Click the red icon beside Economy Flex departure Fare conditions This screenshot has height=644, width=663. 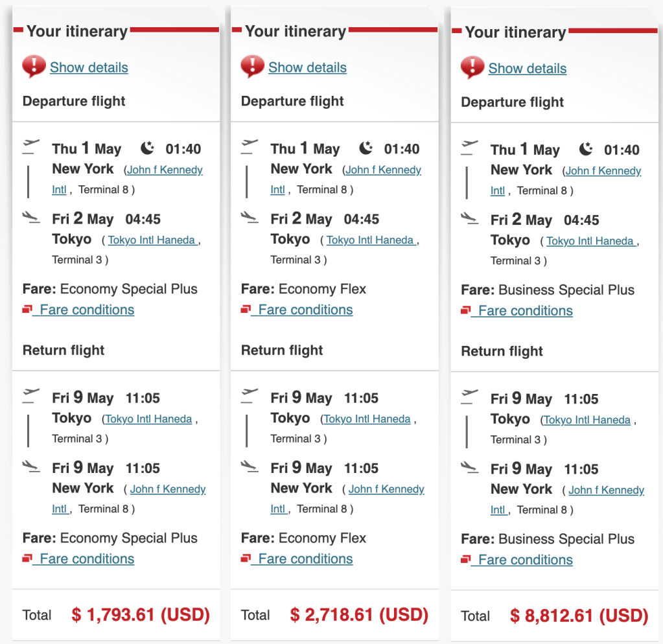245,310
